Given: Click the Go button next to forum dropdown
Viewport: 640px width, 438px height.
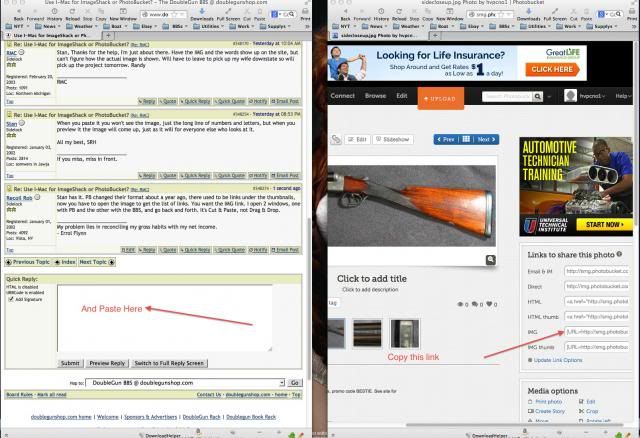Looking at the screenshot, I should (x=295, y=383).
